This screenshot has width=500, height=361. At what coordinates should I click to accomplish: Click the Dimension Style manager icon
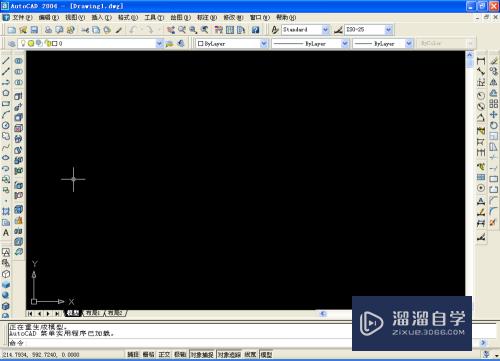338,30
